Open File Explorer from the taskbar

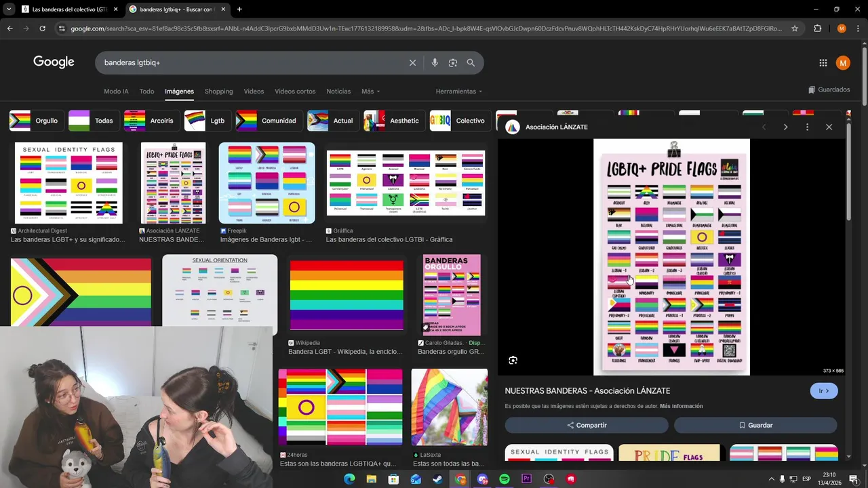(x=372, y=479)
